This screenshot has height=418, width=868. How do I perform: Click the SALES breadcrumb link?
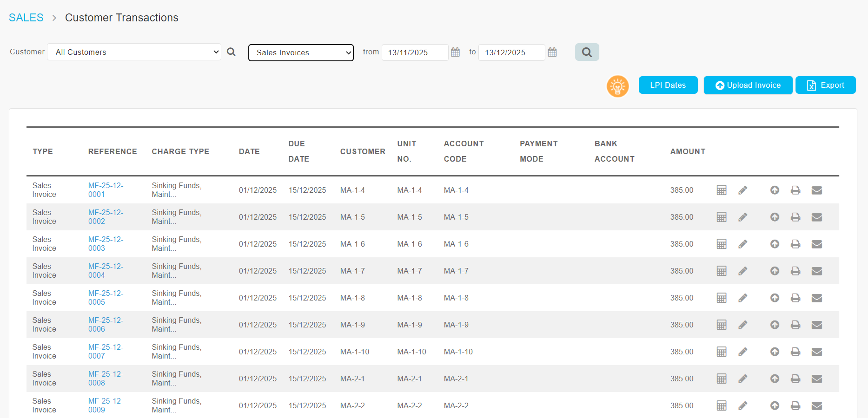point(26,18)
